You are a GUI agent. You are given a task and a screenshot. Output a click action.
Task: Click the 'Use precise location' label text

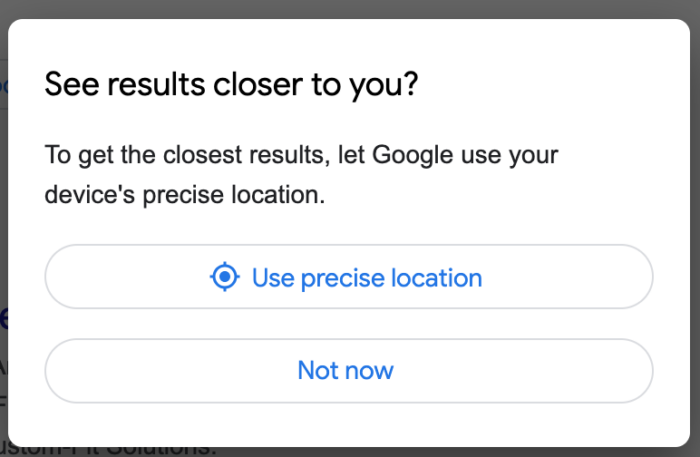[x=366, y=277]
